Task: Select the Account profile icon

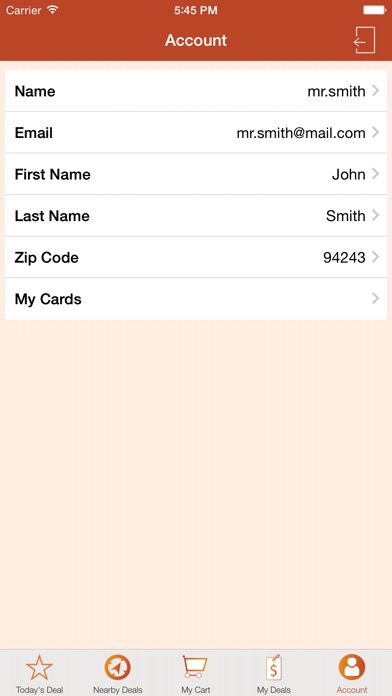Action: [x=352, y=668]
